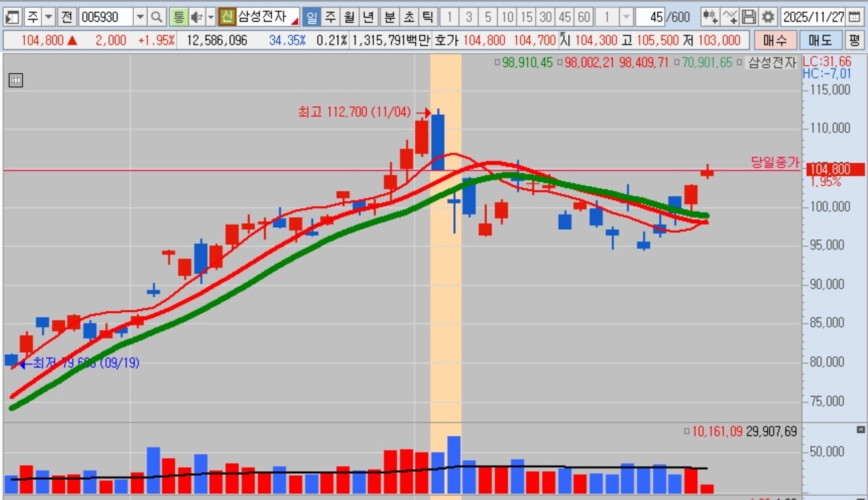The image size is (868, 500).
Task: Switch to the 틱 tick chart period
Action: coord(428,17)
